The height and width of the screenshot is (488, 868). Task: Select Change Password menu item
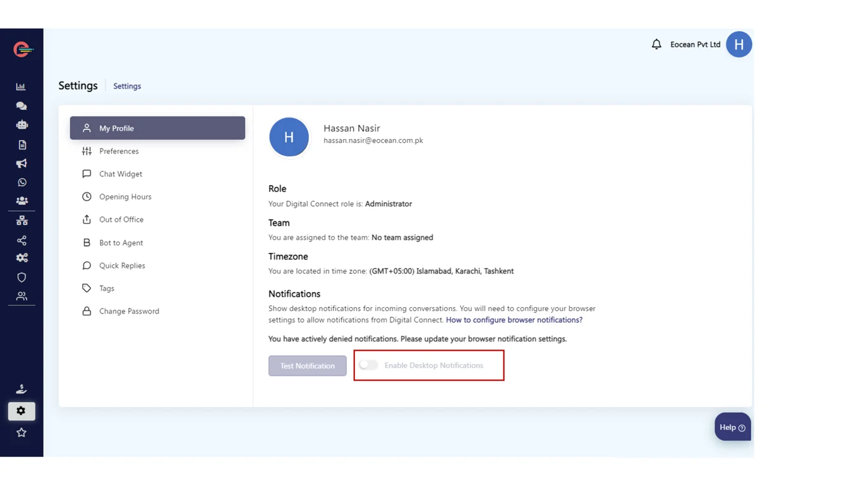tap(129, 311)
